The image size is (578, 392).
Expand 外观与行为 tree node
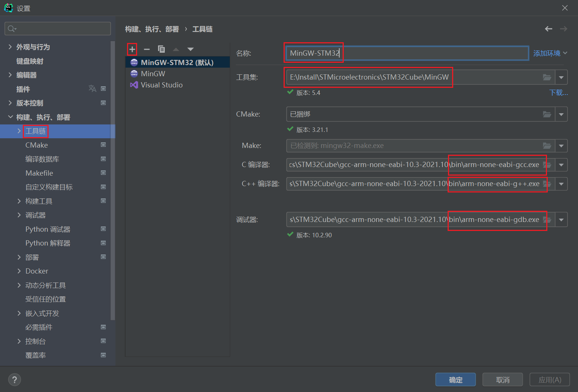point(10,47)
